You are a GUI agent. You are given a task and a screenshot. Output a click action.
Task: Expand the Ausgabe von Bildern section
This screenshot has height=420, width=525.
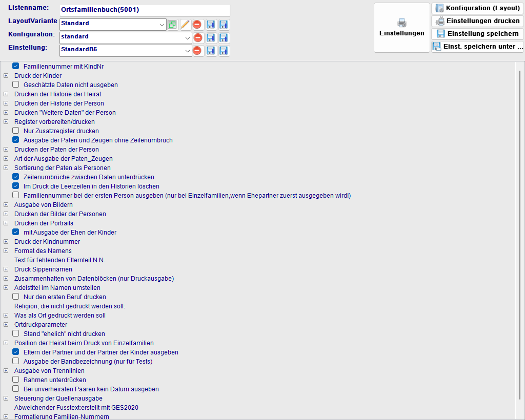pos(5,204)
